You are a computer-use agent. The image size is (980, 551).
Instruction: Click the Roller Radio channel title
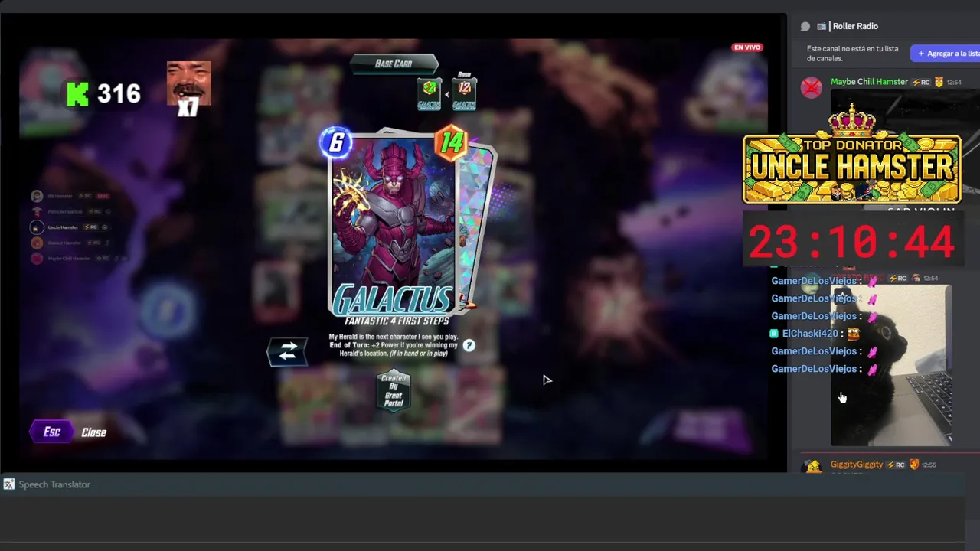coord(855,26)
